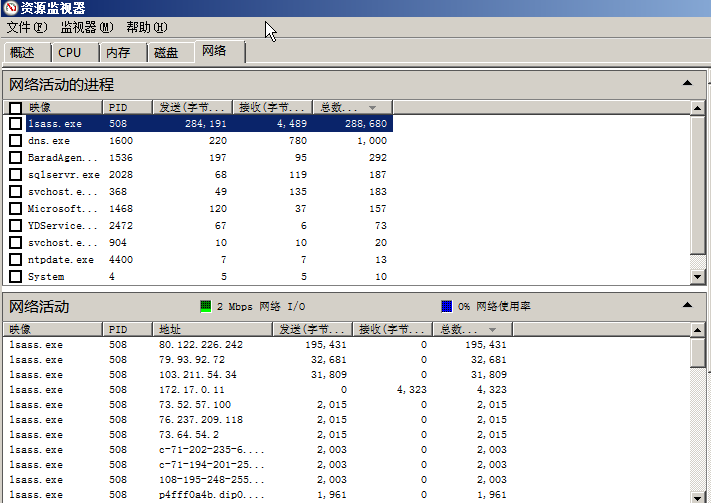Switch to the CPU tab
The height and width of the screenshot is (503, 711).
point(70,53)
